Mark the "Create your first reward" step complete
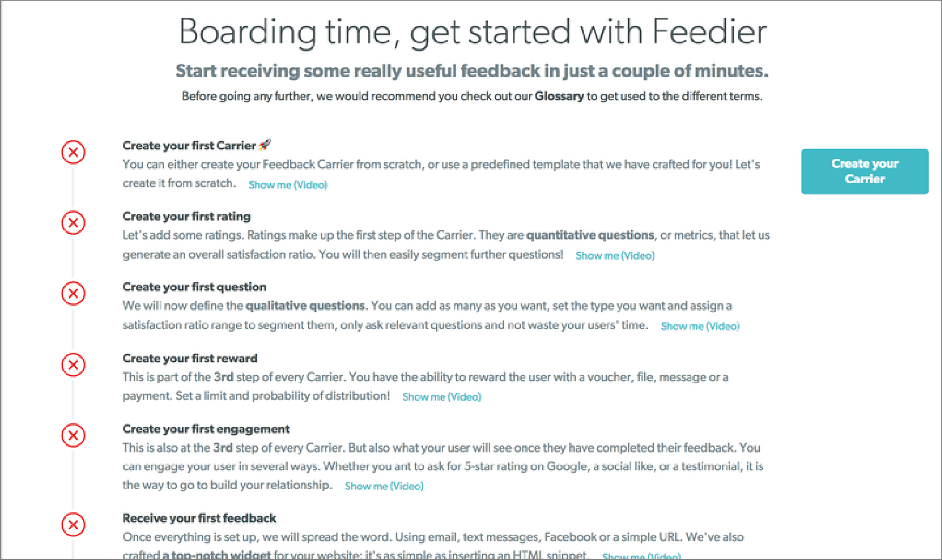Image resolution: width=942 pixels, height=560 pixels. click(x=73, y=365)
